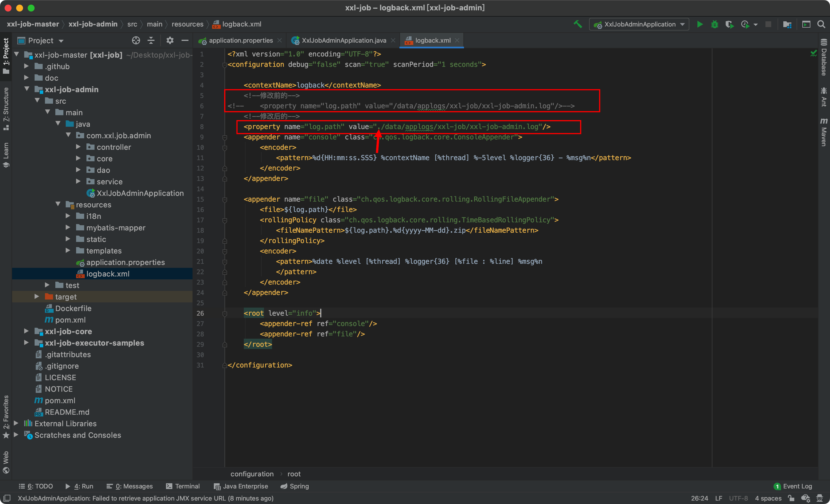
Task: Click cursor position 26:24 in status bar
Action: [699, 498]
